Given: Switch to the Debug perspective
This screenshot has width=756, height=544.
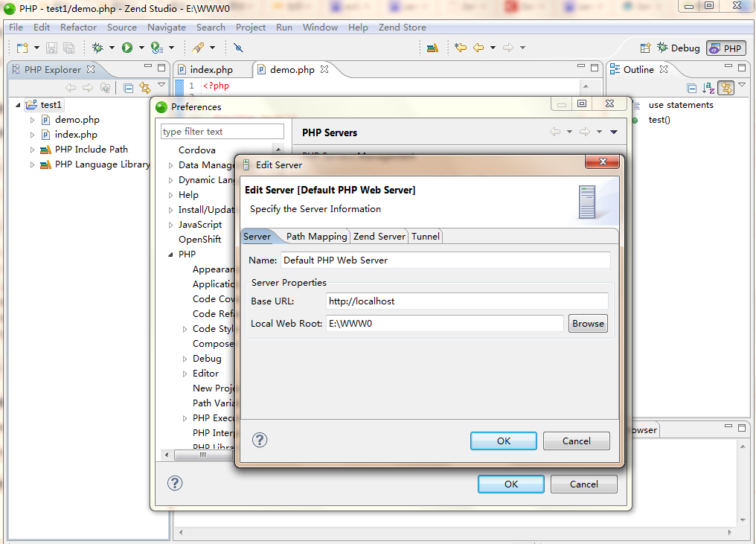Looking at the screenshot, I should (x=679, y=48).
